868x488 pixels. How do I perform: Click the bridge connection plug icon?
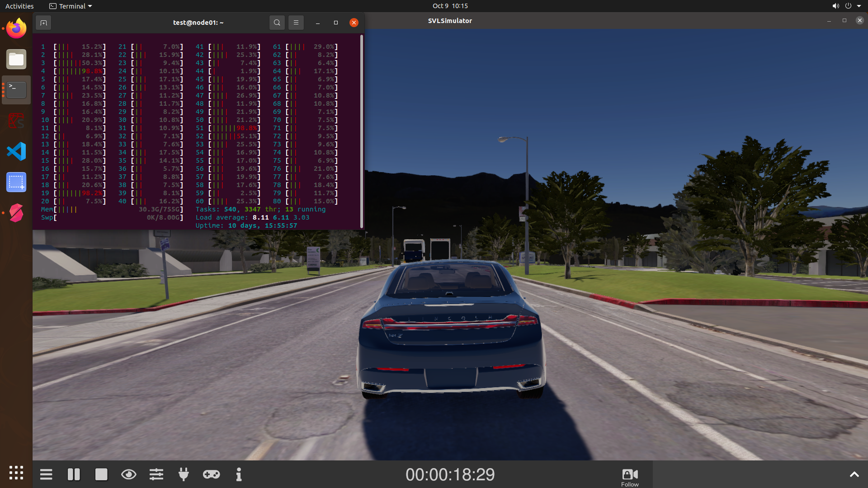pos(184,474)
